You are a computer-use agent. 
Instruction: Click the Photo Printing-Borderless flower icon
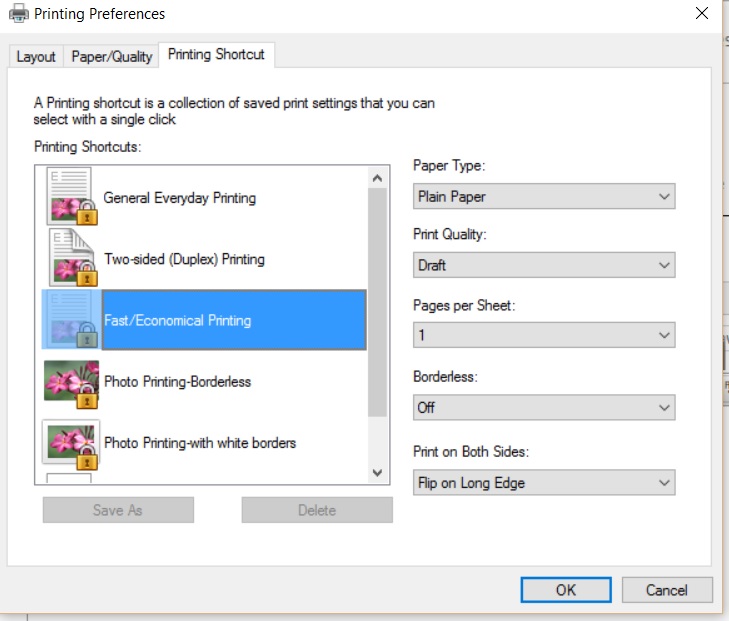71,384
